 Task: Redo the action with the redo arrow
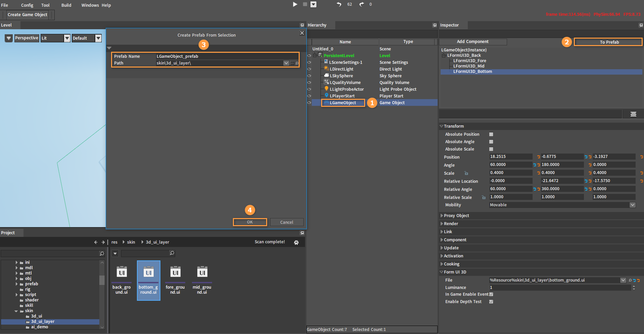361,4
